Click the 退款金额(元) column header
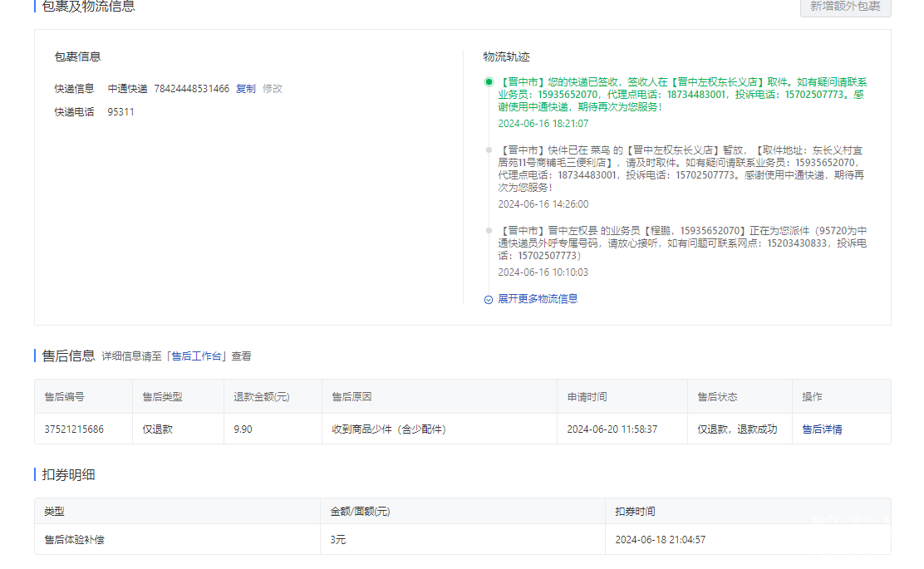Image resolution: width=924 pixels, height=569 pixels. click(261, 397)
